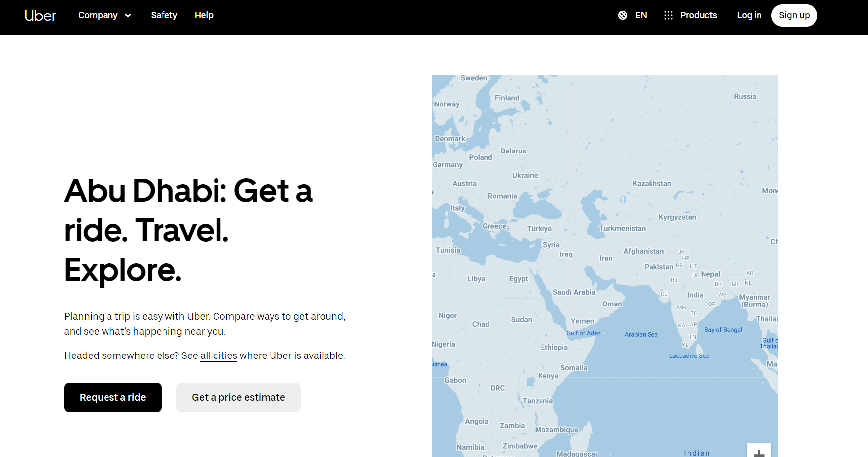This screenshot has width=868, height=457.
Task: Open the EN language selector
Action: pos(641,15)
